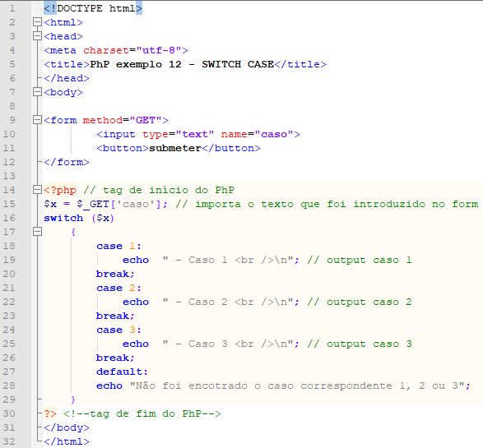Click the 'switch' keyword on line 16
Screen dimensions: 483x448
[x=63, y=218]
